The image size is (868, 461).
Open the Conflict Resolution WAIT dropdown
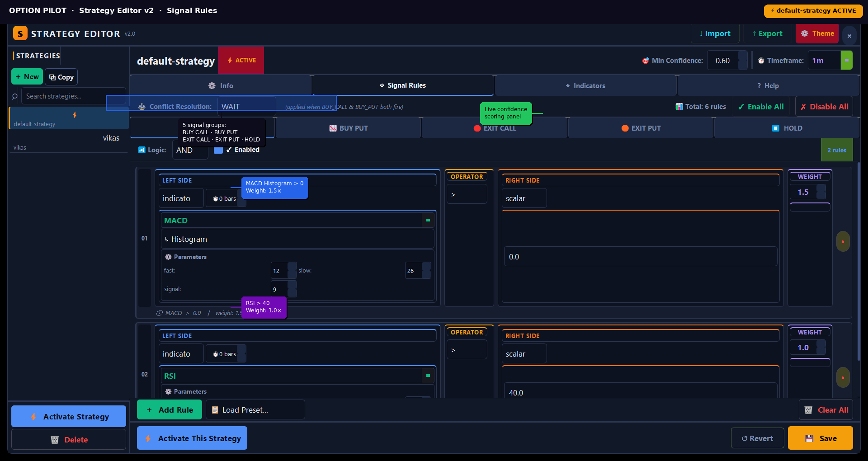(x=246, y=107)
